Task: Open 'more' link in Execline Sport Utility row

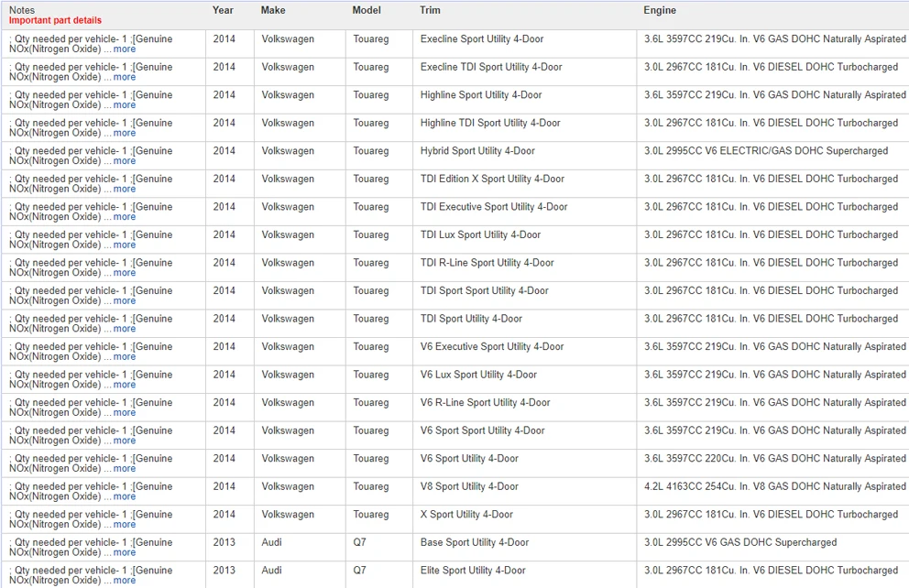Action: (x=124, y=49)
